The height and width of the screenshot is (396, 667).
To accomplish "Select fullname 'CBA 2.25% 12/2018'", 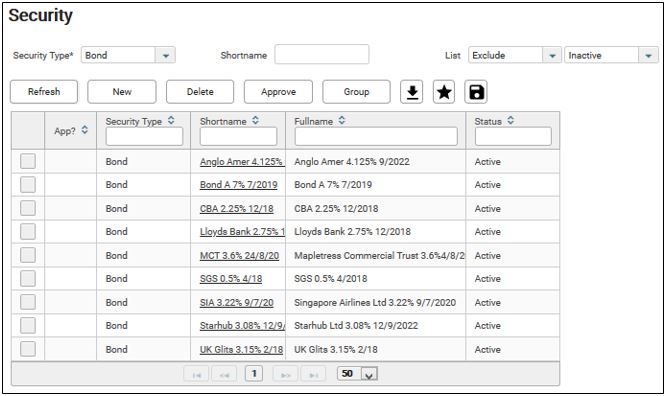I will tap(336, 208).
